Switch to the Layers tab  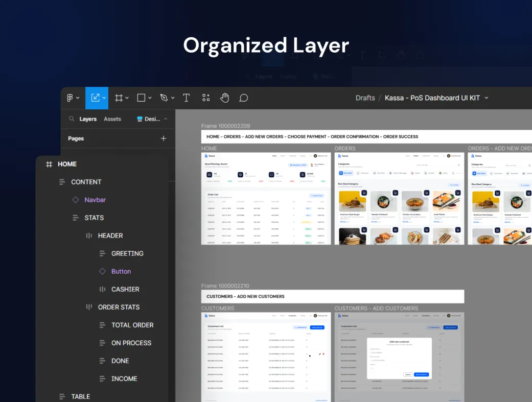88,119
